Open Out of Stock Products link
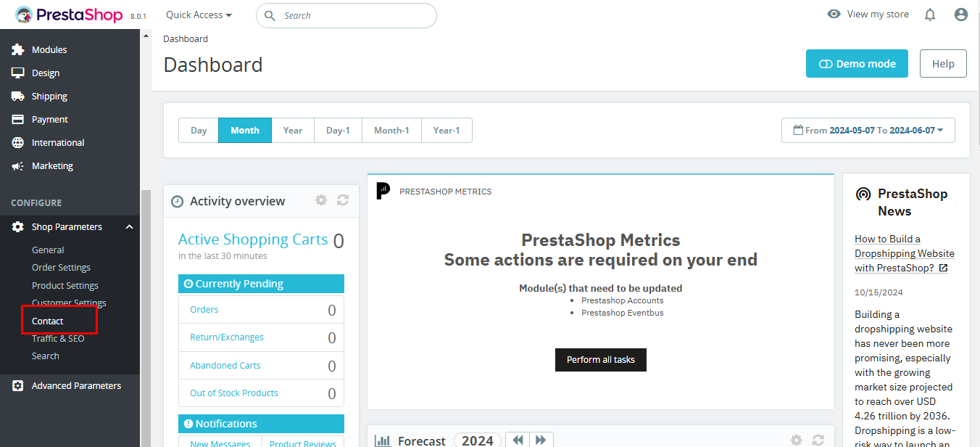Screen dimensions: 980x447 tap(234, 393)
